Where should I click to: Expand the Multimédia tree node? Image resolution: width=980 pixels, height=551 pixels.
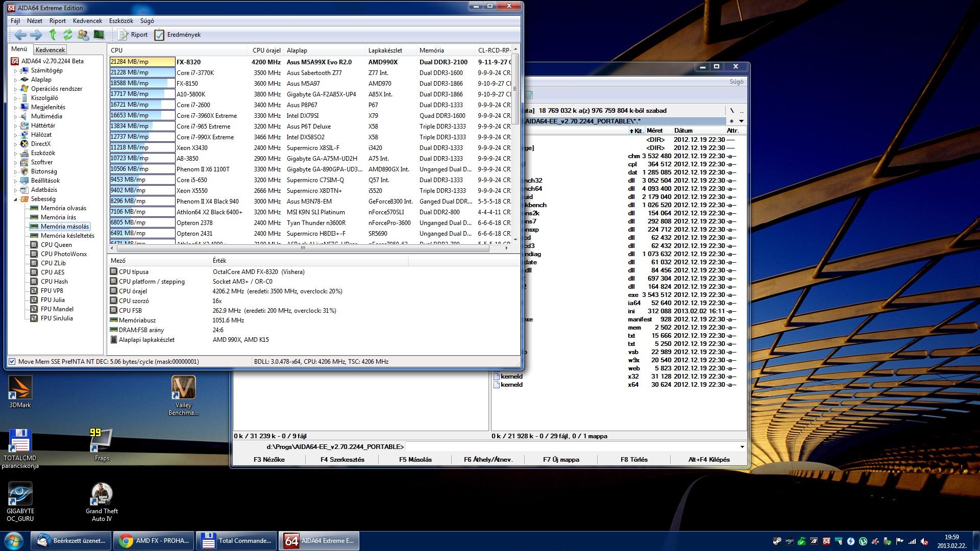15,117
